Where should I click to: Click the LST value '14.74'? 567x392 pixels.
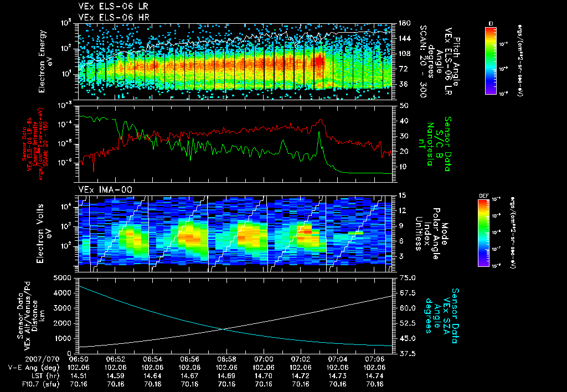click(x=374, y=376)
